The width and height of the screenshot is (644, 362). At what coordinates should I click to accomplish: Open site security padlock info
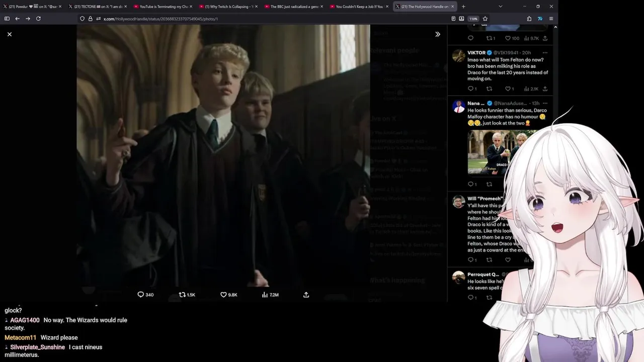coord(91,19)
